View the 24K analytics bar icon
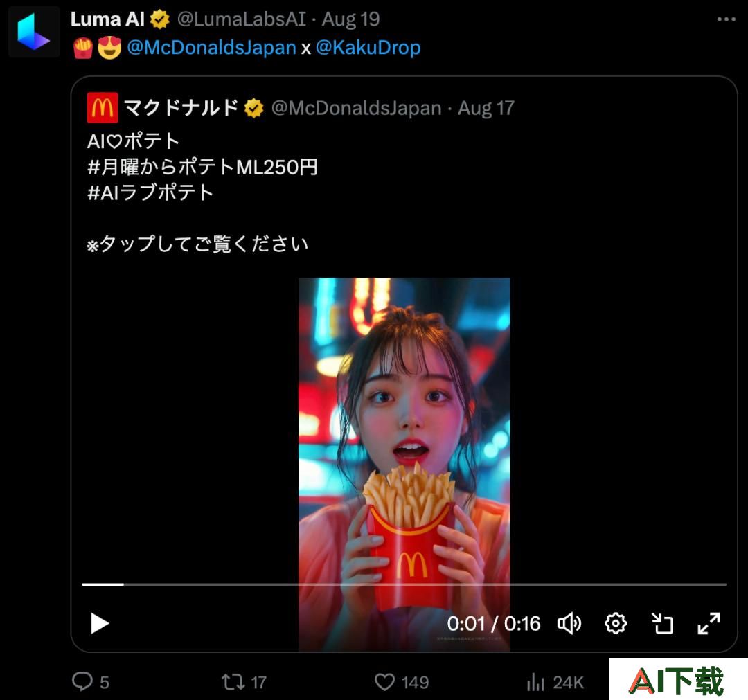 (x=535, y=682)
